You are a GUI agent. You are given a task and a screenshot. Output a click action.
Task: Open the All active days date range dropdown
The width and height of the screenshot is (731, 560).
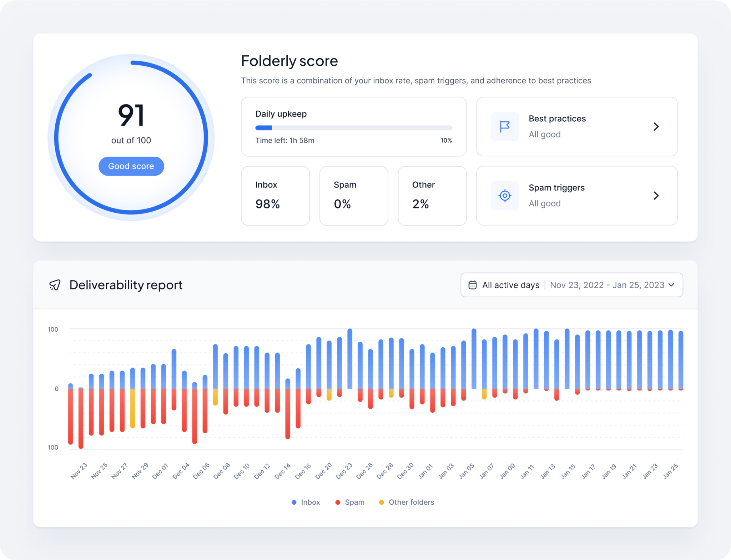pyautogui.click(x=510, y=285)
